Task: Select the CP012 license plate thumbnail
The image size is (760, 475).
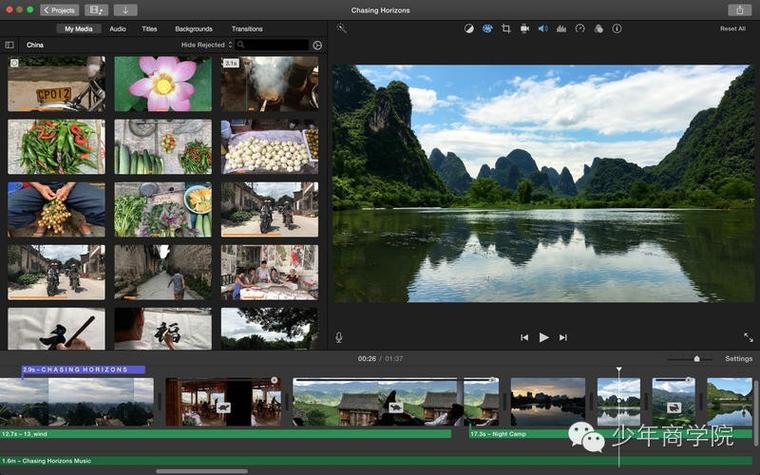Action: [56, 84]
